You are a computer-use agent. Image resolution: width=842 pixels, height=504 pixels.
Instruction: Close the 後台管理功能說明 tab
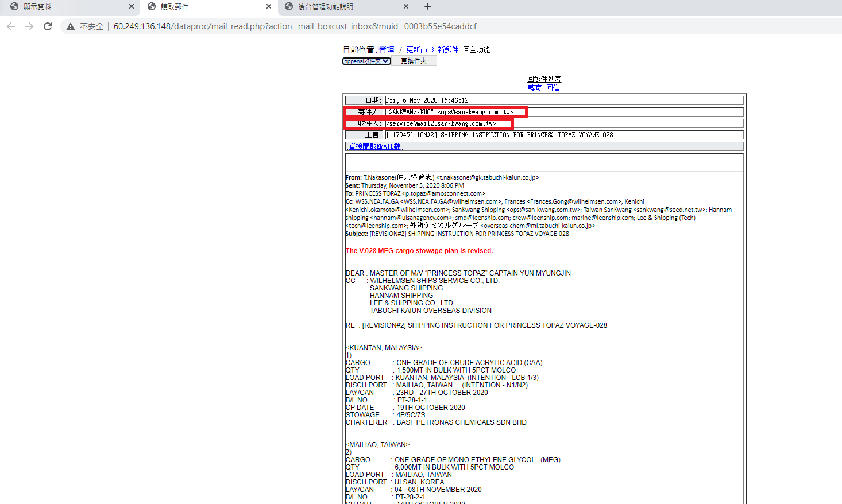pyautogui.click(x=406, y=6)
